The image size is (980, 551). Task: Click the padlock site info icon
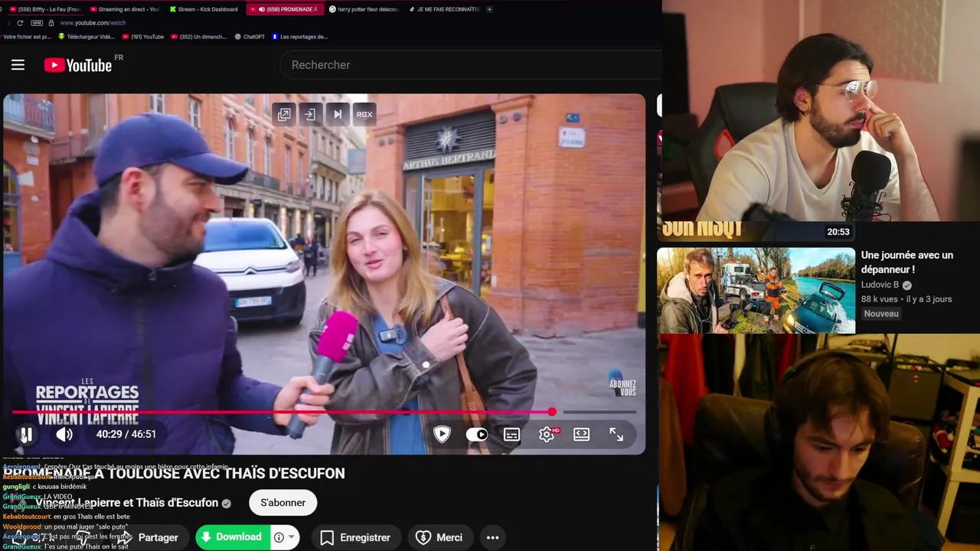click(x=51, y=23)
